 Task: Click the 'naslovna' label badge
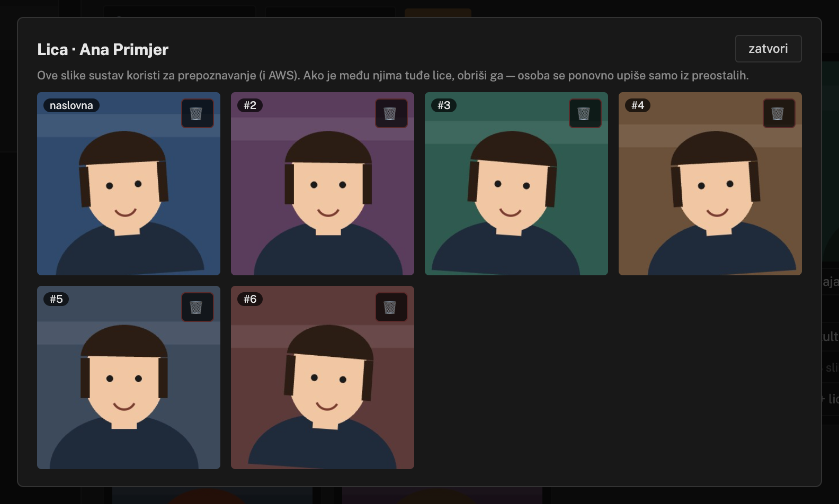pos(72,105)
